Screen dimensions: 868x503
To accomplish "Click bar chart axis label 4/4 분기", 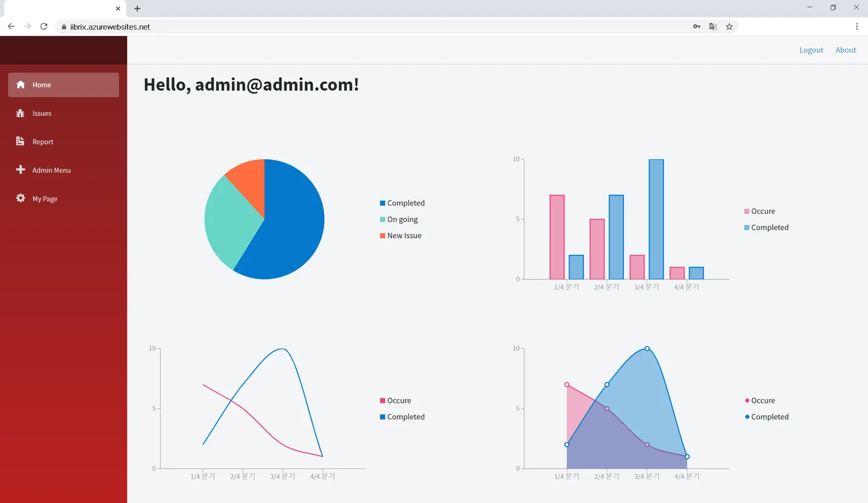I will (x=687, y=287).
